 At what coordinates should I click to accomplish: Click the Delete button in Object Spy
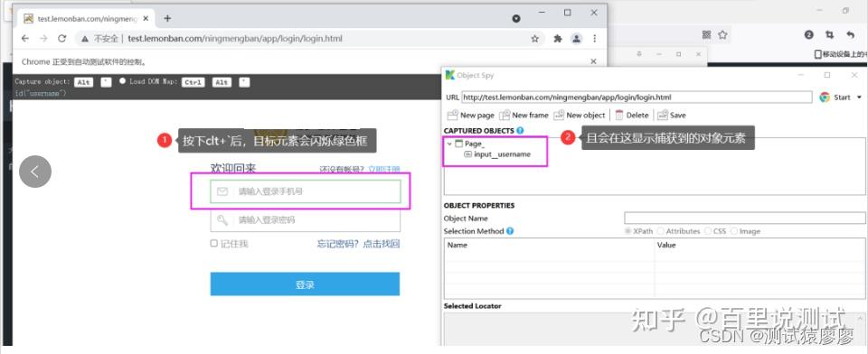click(x=632, y=115)
